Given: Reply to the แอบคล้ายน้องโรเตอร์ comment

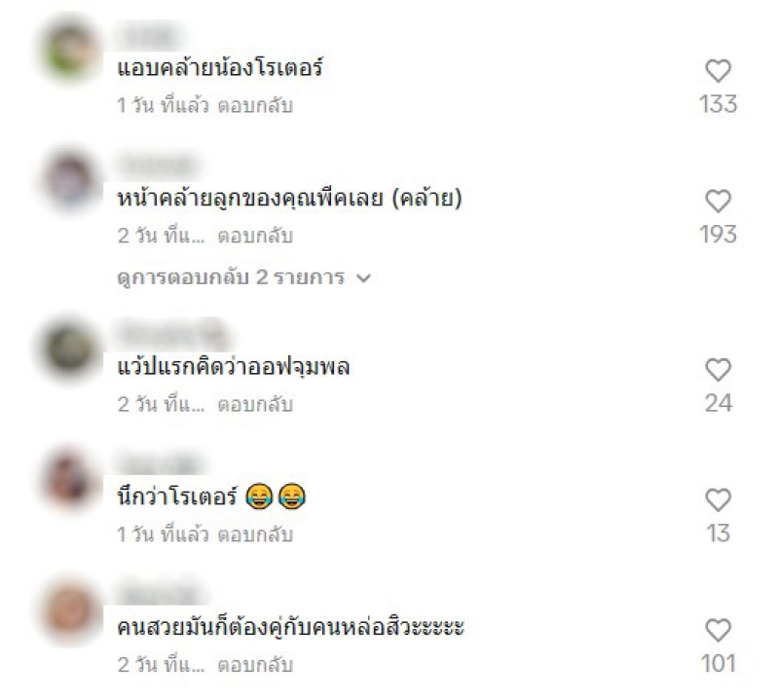Looking at the screenshot, I should 255,105.
